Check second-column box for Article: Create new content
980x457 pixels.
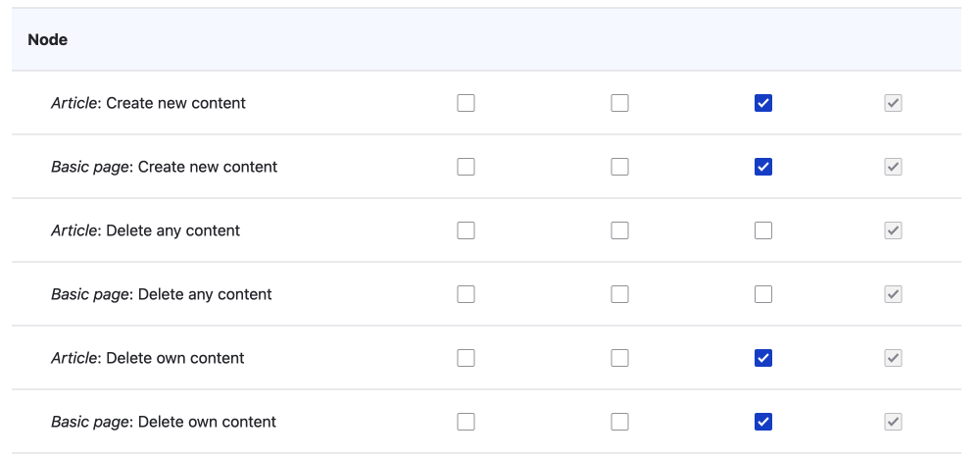(619, 103)
